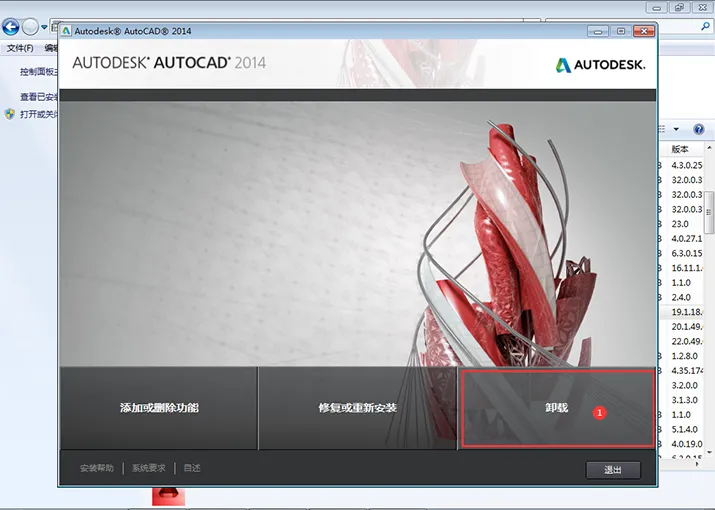Sort by the 版本 column header
The width and height of the screenshot is (715, 510).
click(680, 149)
